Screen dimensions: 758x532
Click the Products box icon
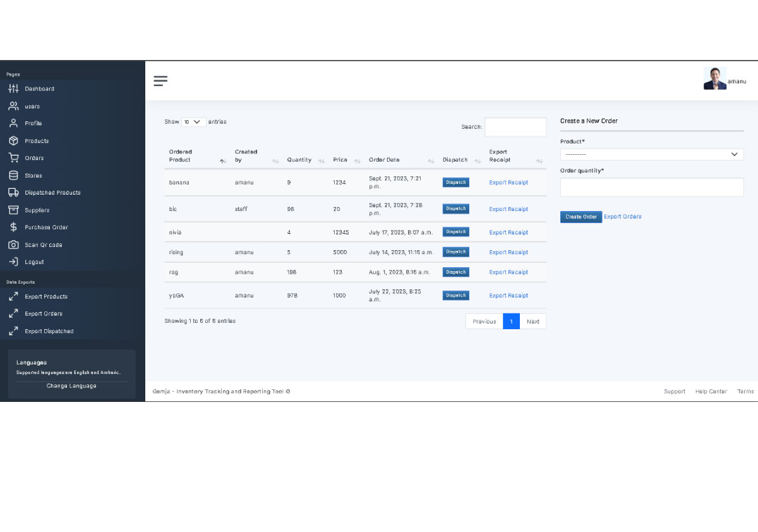tap(13, 141)
